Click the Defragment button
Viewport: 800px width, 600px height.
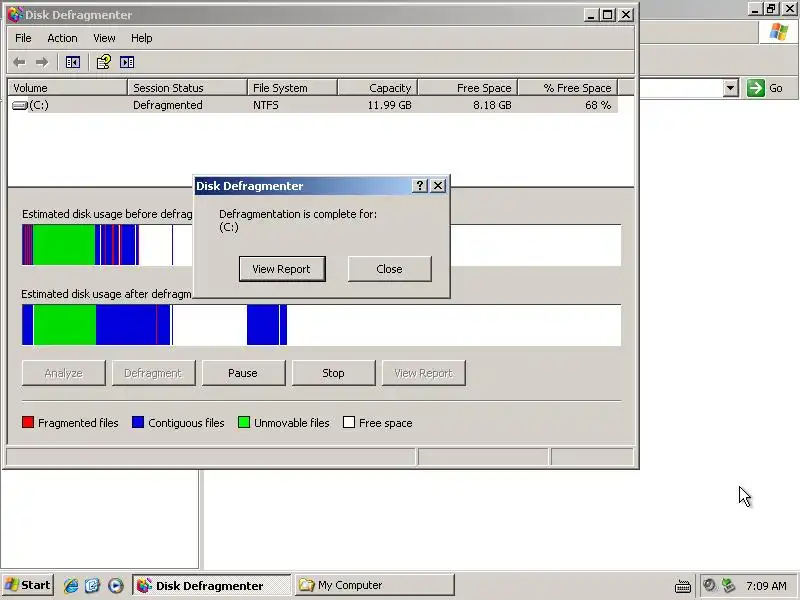pyautogui.click(x=153, y=373)
